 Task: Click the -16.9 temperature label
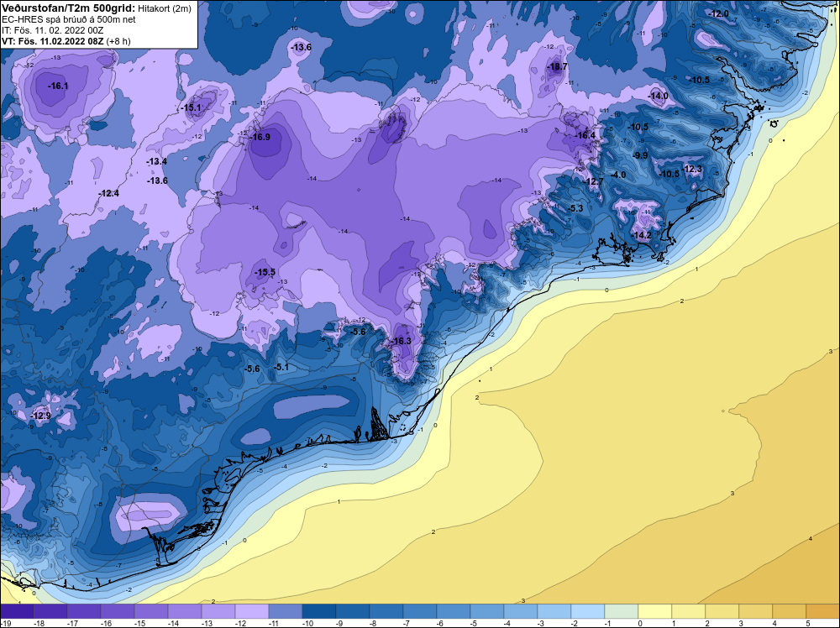(x=260, y=137)
